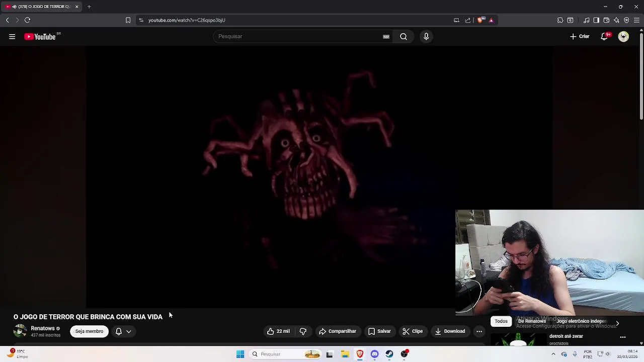Image resolution: width=644 pixels, height=362 pixels.
Task: Dislike the video
Action: (x=303, y=331)
